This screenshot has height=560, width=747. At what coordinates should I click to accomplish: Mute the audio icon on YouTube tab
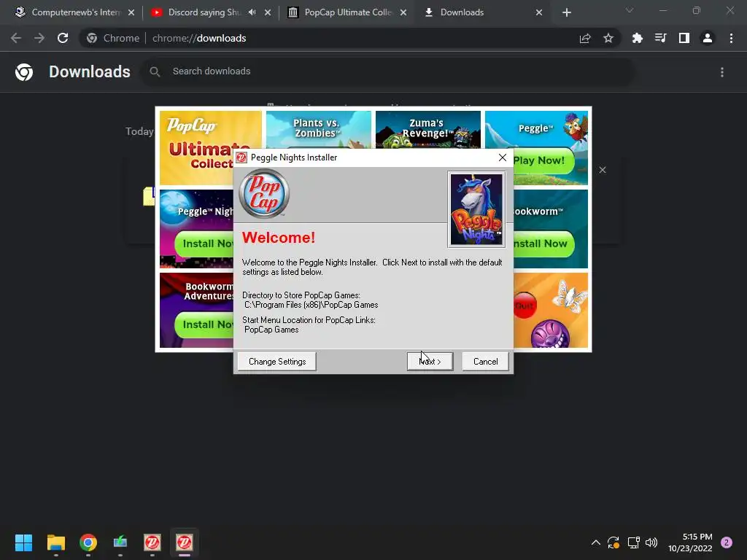(x=252, y=12)
